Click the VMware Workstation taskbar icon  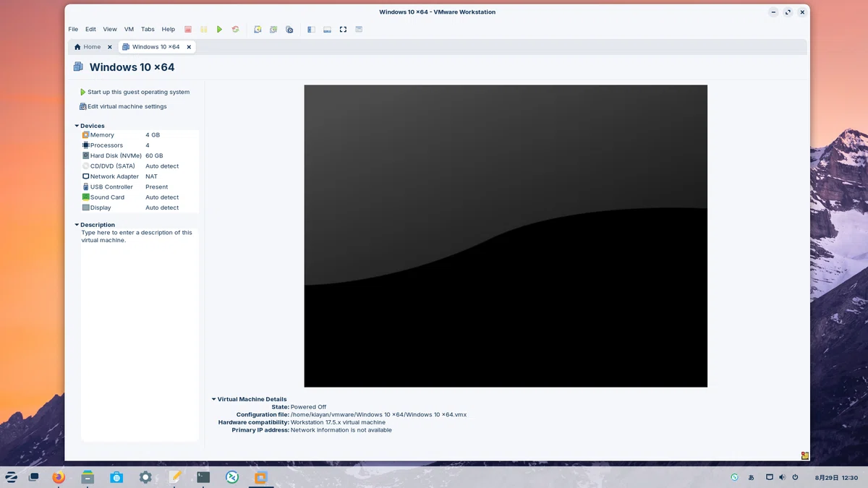[261, 477]
